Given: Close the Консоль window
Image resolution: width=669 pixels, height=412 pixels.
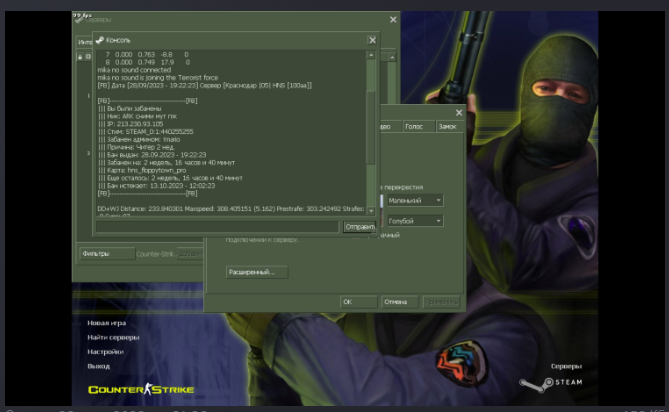Looking at the screenshot, I should pos(372,40).
